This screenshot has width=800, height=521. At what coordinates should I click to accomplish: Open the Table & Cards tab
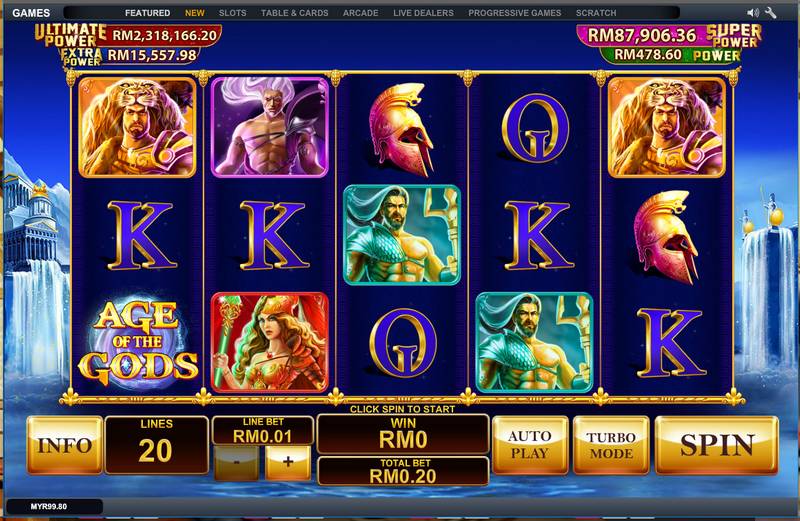[x=294, y=13]
